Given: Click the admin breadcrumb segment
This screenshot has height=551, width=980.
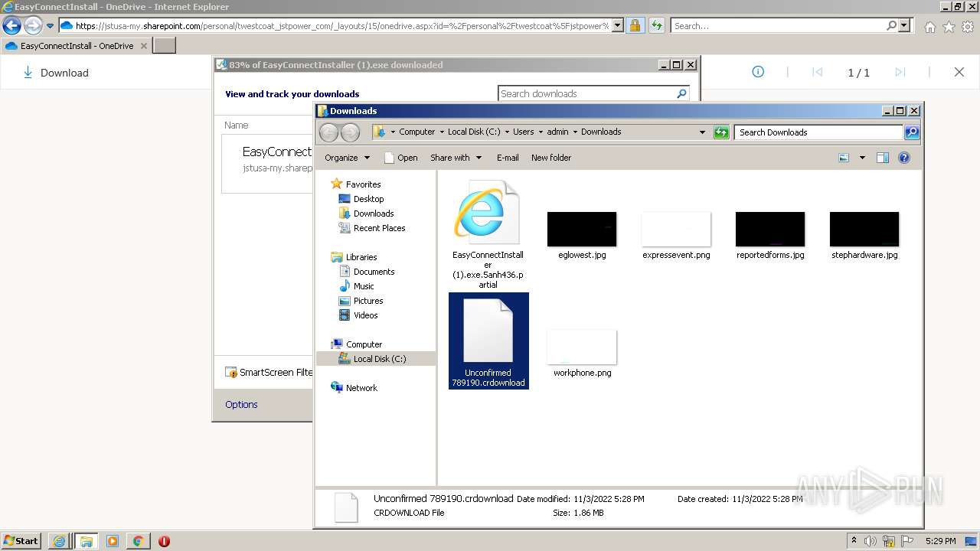Looking at the screenshot, I should [557, 132].
